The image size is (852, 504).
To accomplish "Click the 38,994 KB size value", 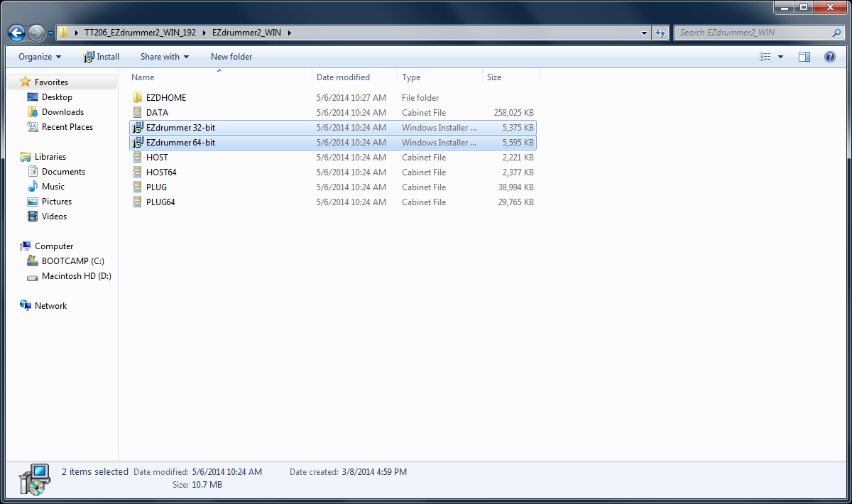I will (x=516, y=187).
